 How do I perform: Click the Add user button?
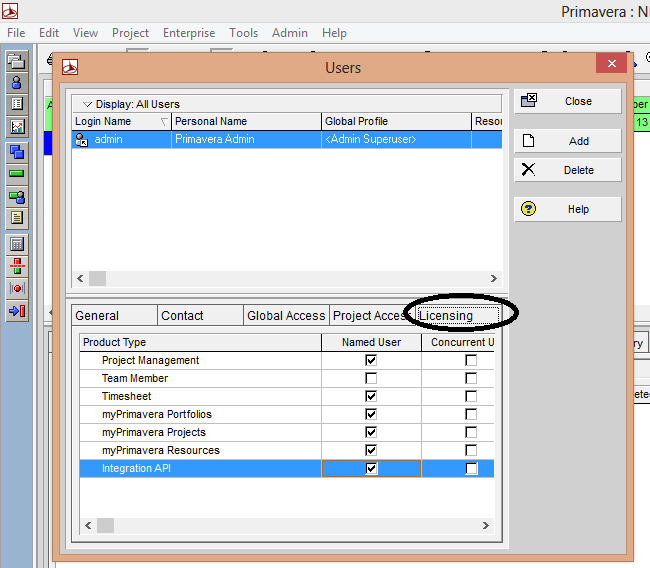point(568,141)
